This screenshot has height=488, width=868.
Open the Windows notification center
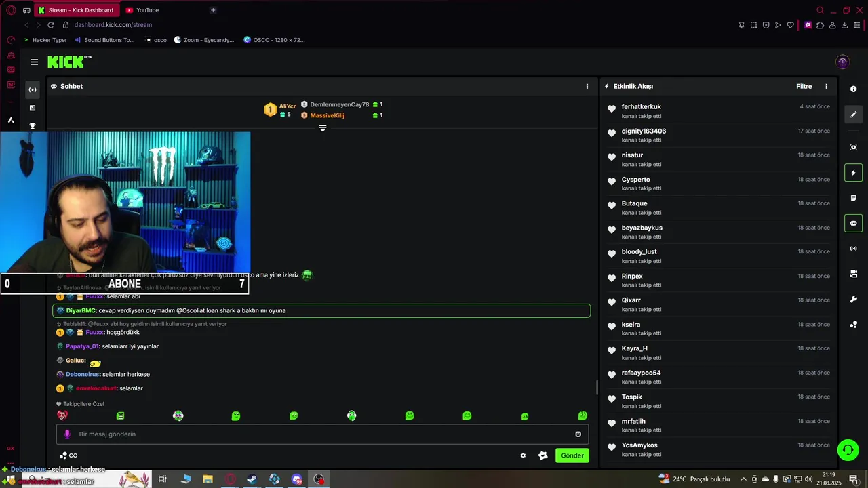pyautogui.click(x=853, y=479)
